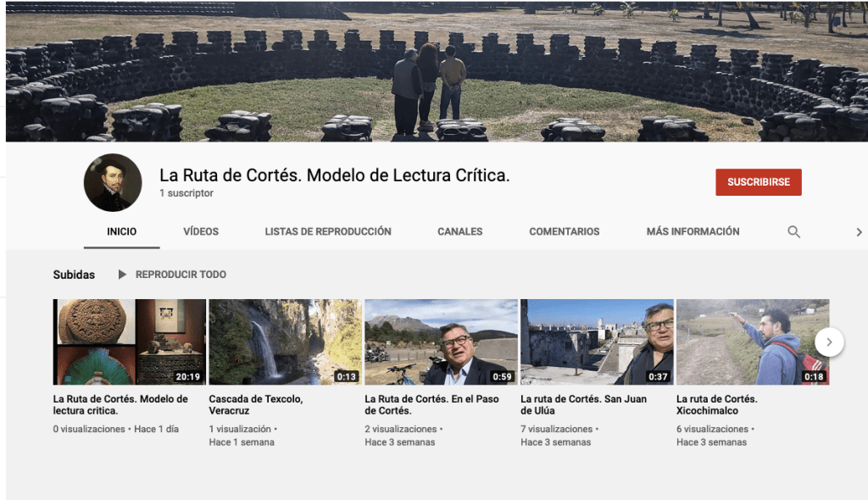The image size is (868, 500).
Task: Go to the Canales tab
Action: (460, 231)
